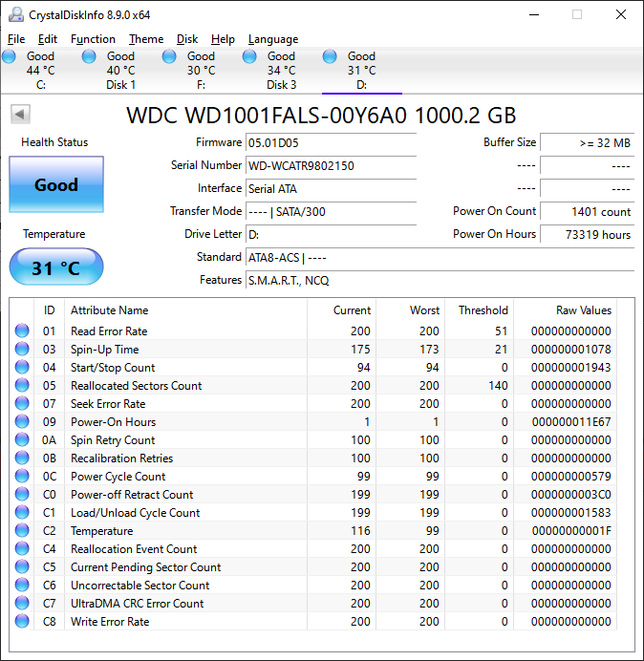Click the Raw Values column header
This screenshot has width=644, height=661.
click(565, 310)
